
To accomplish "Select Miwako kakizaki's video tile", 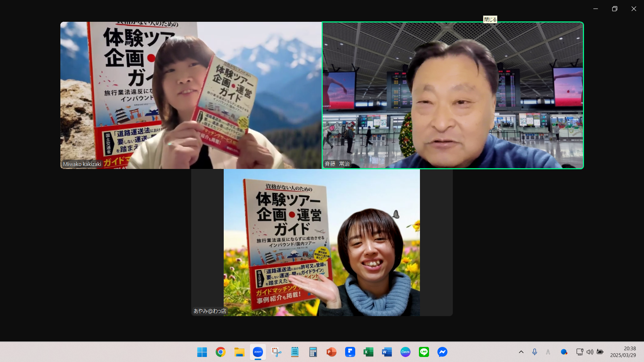I will pos(191,95).
